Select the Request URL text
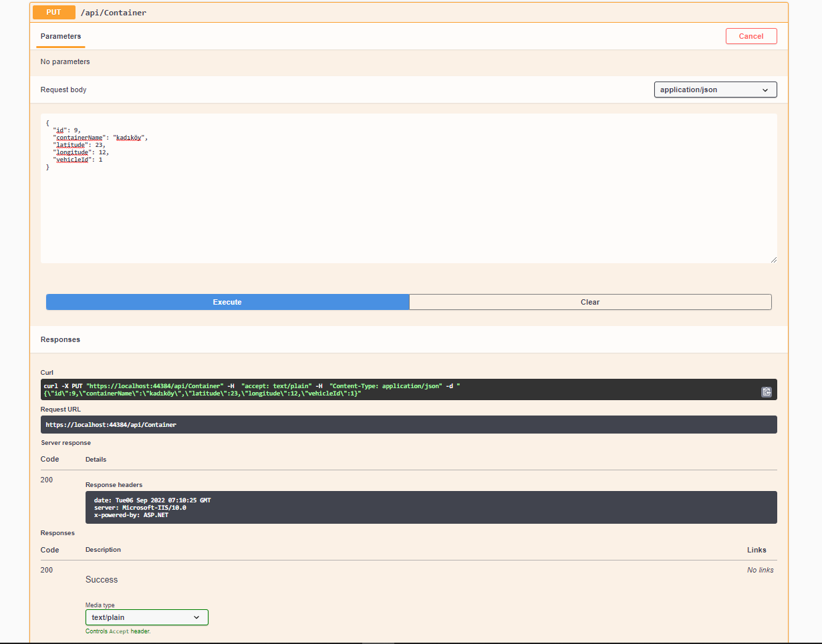This screenshot has height=644, width=822. [110, 424]
